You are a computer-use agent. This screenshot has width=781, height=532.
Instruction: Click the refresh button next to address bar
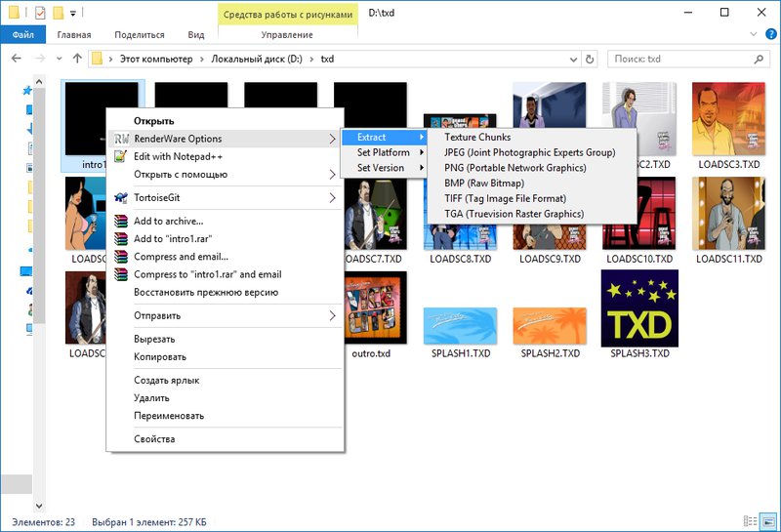click(590, 60)
